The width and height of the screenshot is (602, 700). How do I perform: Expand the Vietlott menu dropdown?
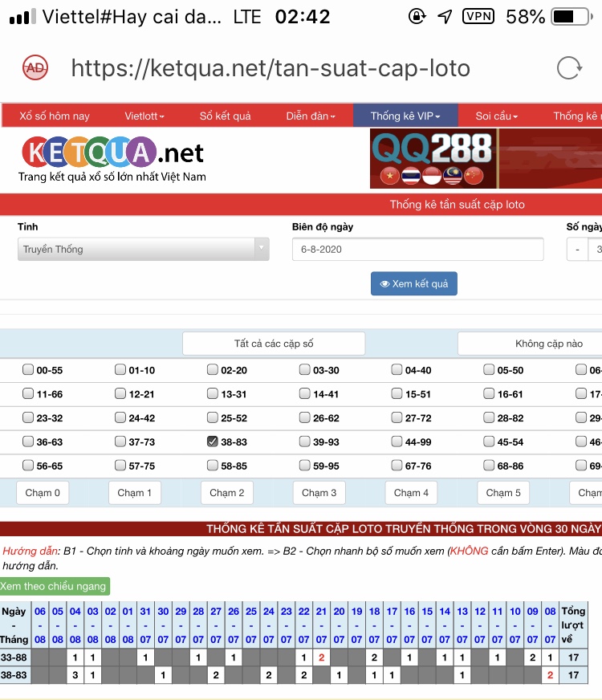[x=144, y=116]
